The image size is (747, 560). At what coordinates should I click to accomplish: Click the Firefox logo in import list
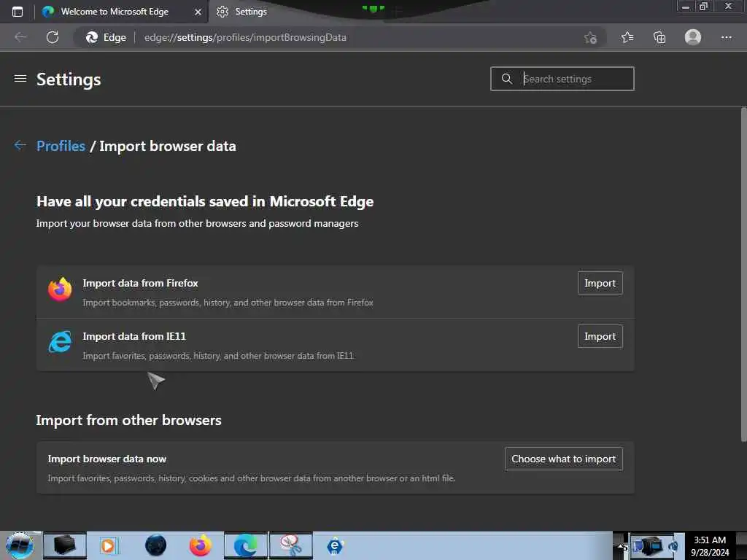[60, 289]
